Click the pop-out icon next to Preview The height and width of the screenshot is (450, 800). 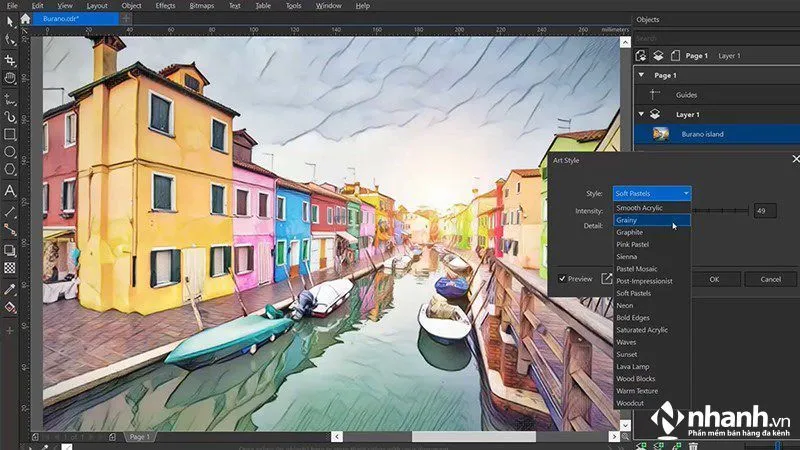click(606, 279)
